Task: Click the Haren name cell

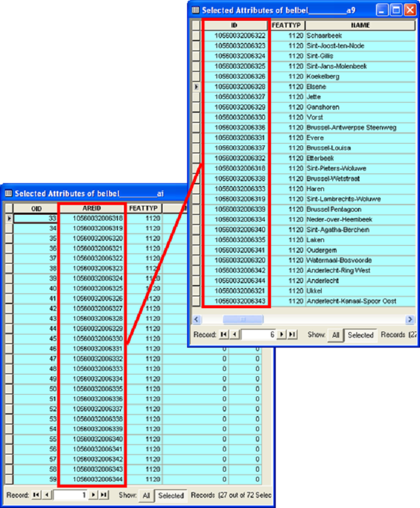Action: pyautogui.click(x=360, y=189)
